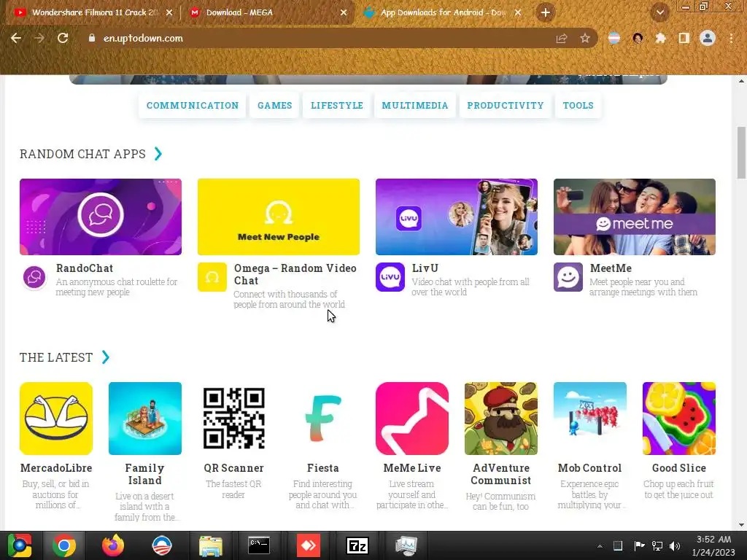Screen dimensions: 747x560
Task: Open the AdVenture Communist app icon
Action: tap(501, 418)
